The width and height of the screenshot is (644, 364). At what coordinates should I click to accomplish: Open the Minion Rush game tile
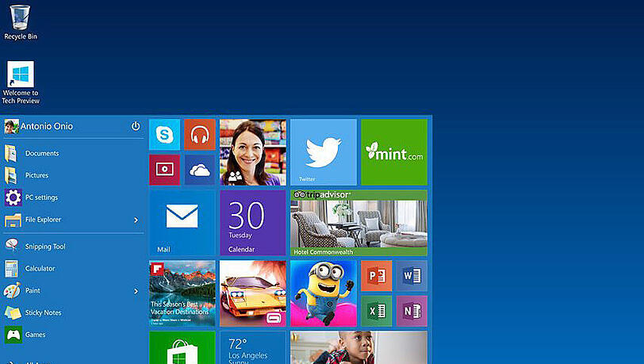[x=324, y=293]
